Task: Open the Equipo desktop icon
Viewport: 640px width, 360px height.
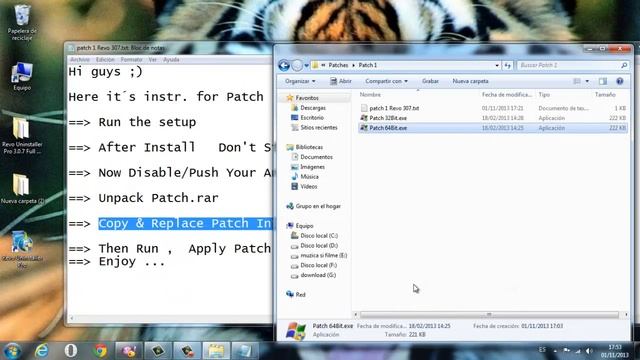Action: point(22,76)
